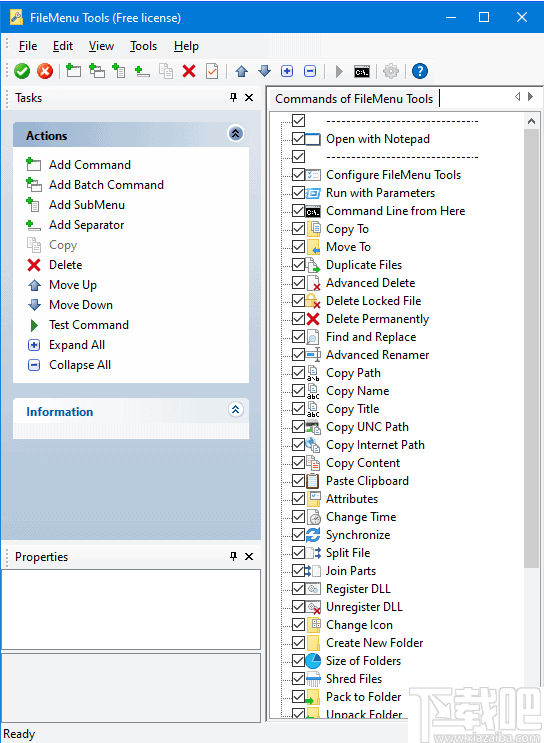
Task: Click the tab scroll right arrow
Action: 530,97
